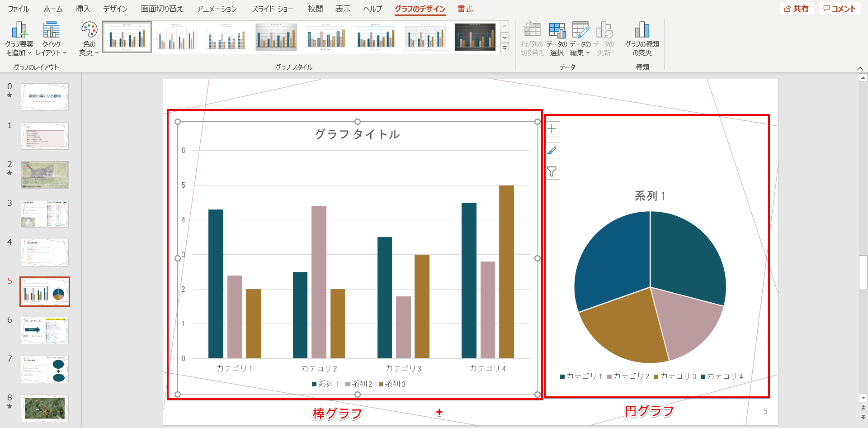Switch to the Format (書式) tab
The width and height of the screenshot is (868, 428).
[465, 9]
